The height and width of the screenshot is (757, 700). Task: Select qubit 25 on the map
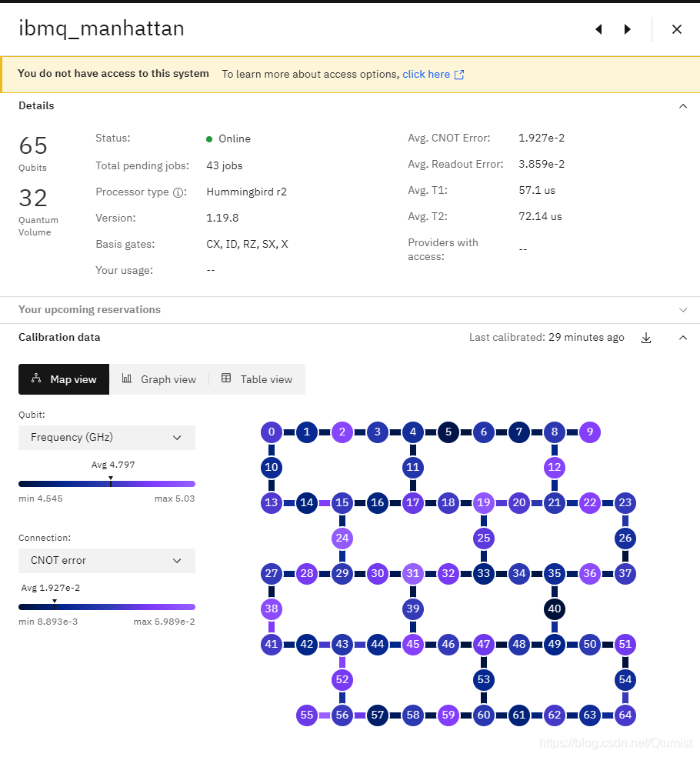(x=484, y=539)
